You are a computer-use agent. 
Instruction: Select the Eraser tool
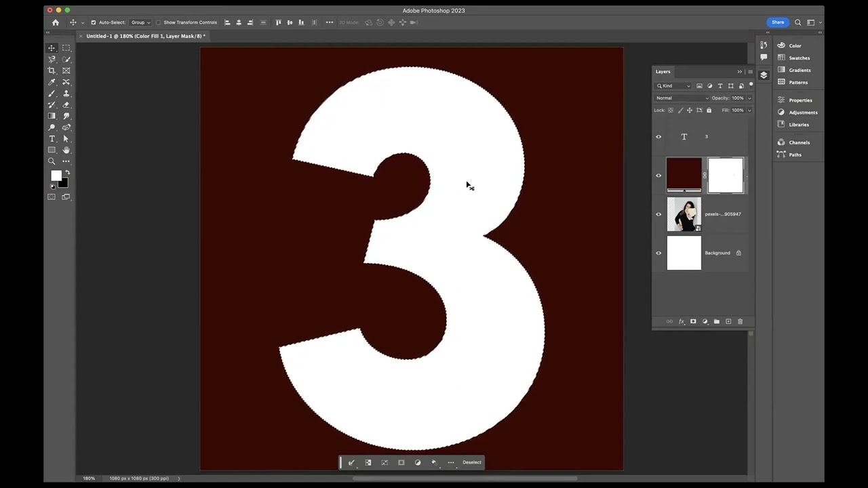(x=66, y=105)
